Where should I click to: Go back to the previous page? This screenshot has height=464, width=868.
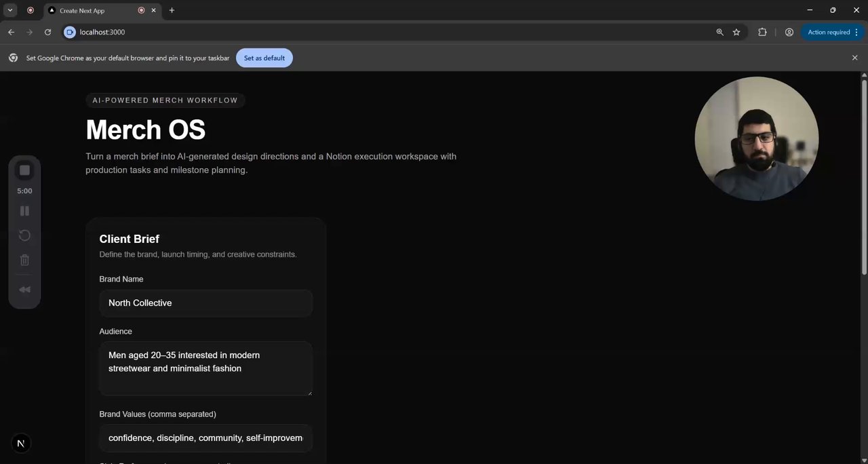(11, 32)
